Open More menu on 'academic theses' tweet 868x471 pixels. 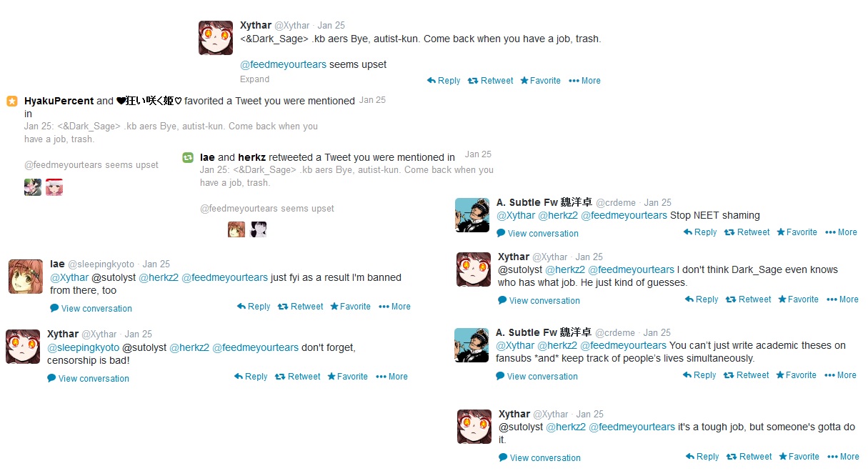(x=840, y=375)
